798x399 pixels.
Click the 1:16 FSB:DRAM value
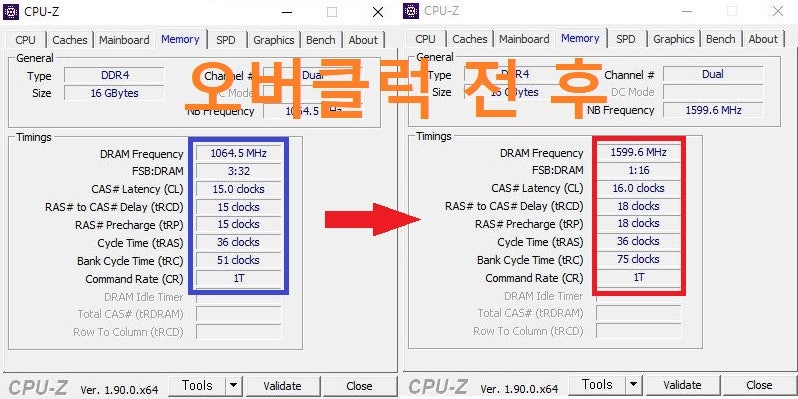(638, 170)
